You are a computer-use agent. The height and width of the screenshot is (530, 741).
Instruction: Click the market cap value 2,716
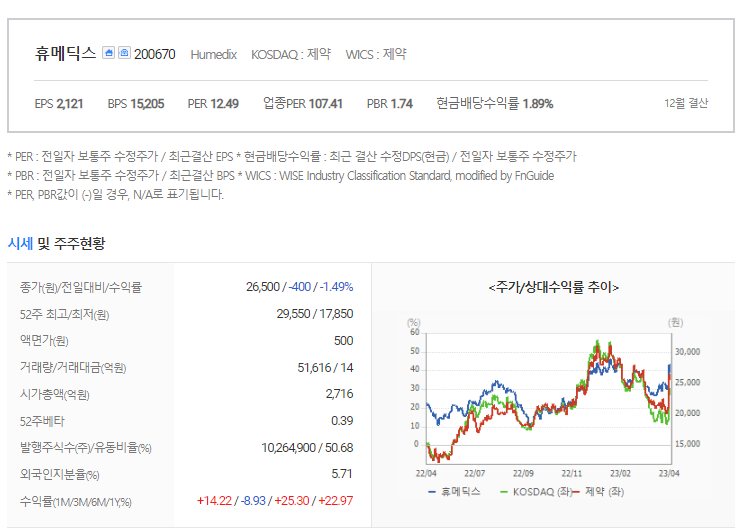click(339, 394)
